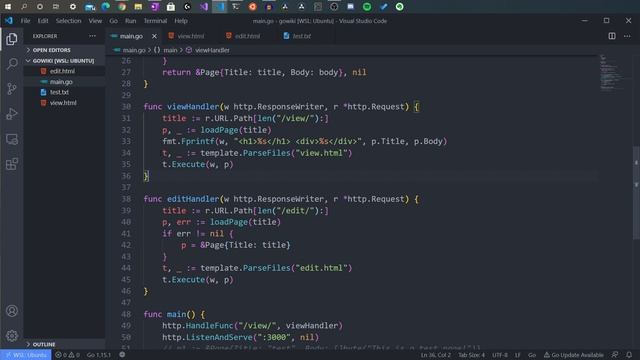Click Go language mode in the status bar
The width and height of the screenshot is (640, 360).
[532, 355]
